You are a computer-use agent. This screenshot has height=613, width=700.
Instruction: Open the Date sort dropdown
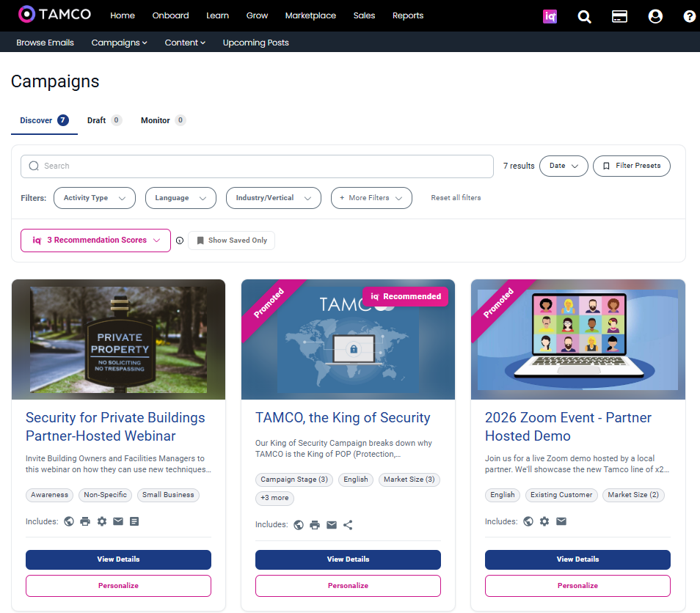pyautogui.click(x=564, y=166)
